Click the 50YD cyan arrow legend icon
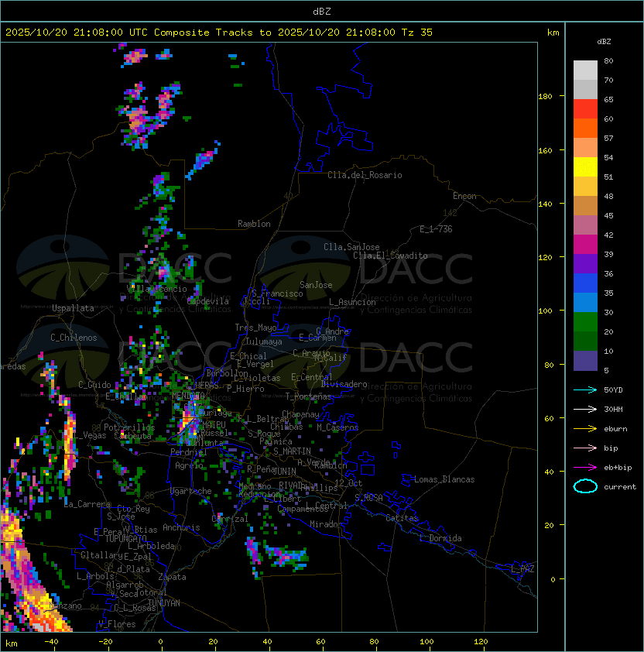Viewport: 644px width, 652px height. (585, 389)
